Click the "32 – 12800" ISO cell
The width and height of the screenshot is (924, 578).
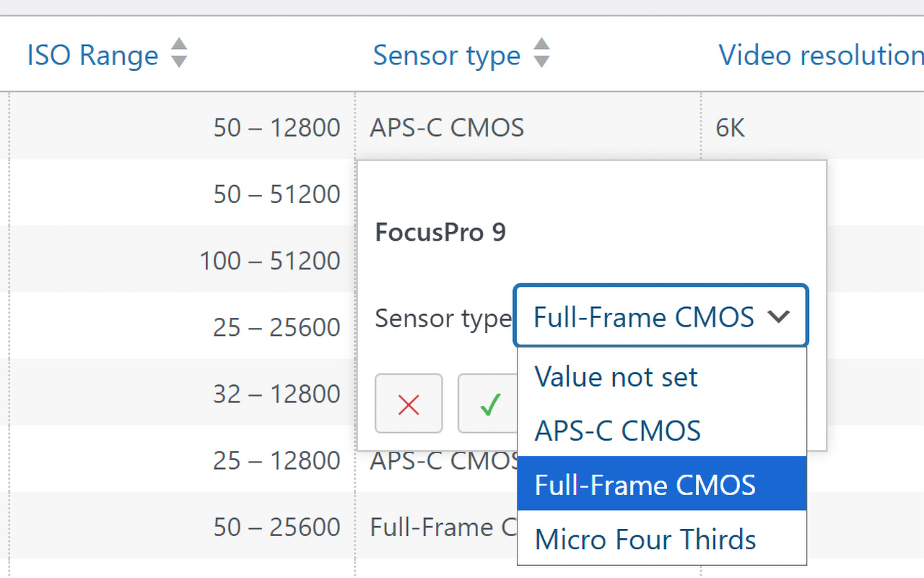click(x=276, y=394)
